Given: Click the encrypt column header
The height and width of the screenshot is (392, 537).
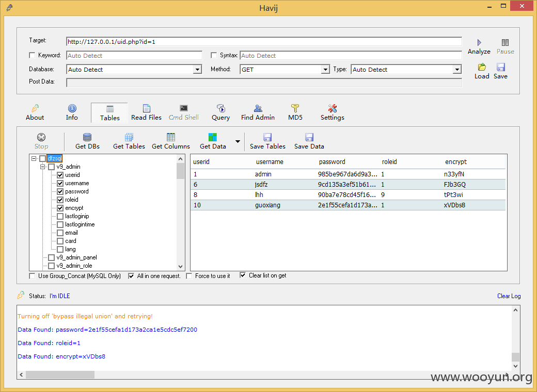Looking at the screenshot, I should 456,162.
